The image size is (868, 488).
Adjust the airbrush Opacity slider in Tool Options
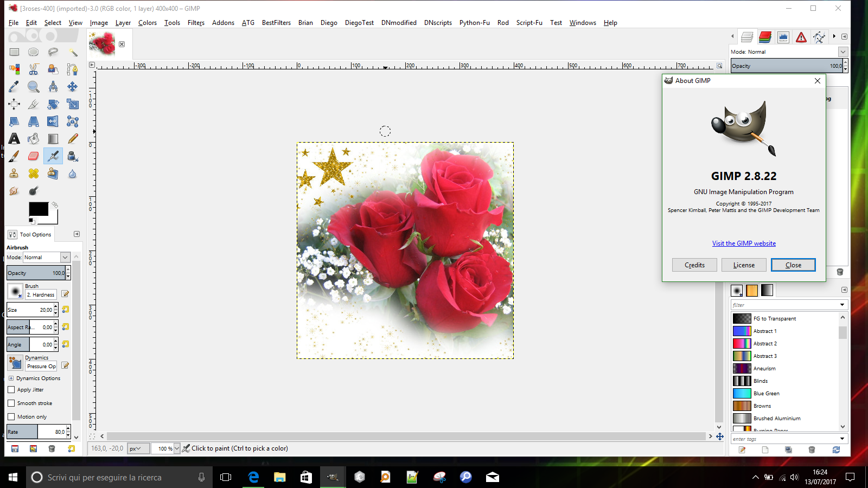(36, 273)
